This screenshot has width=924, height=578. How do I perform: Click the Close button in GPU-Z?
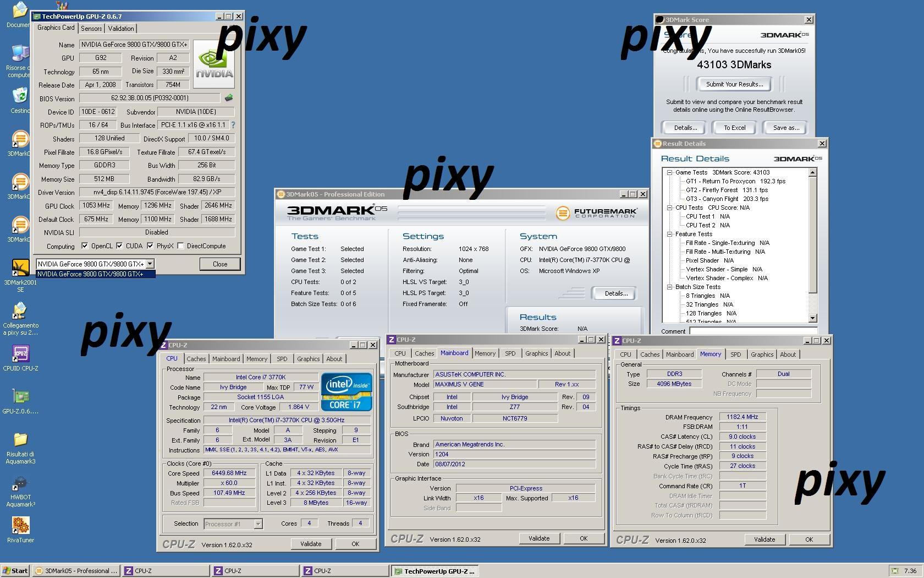(220, 264)
